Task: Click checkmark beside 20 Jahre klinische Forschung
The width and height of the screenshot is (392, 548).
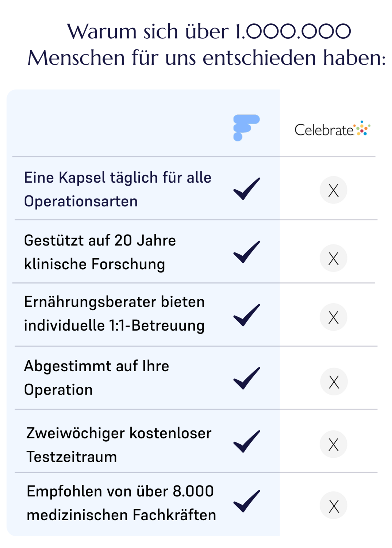Action: pyautogui.click(x=247, y=252)
